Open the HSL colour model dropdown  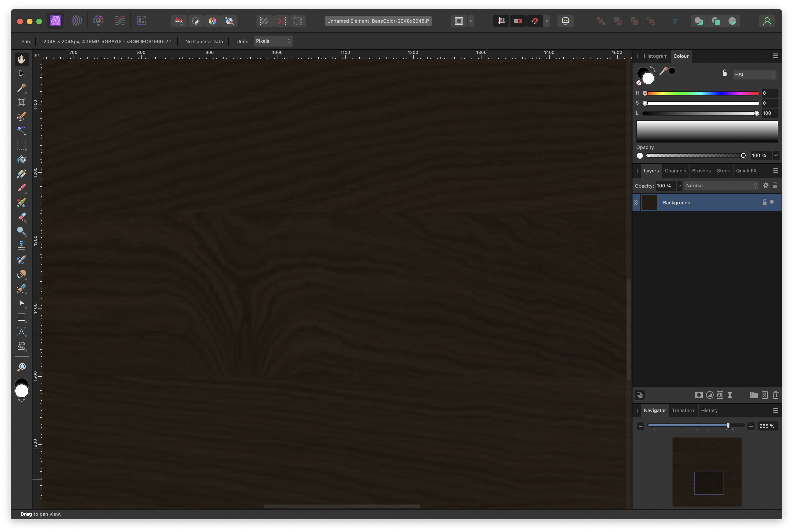(x=754, y=75)
